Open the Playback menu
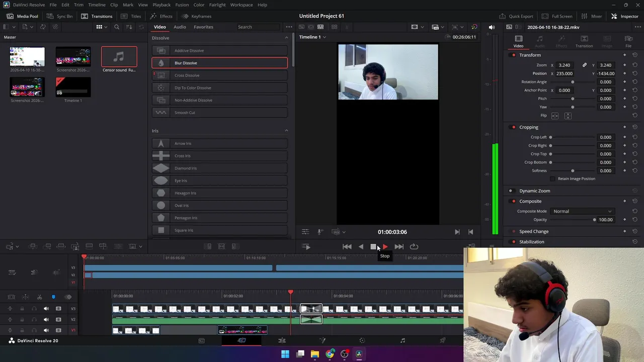The width and height of the screenshot is (644, 362). 162,5
